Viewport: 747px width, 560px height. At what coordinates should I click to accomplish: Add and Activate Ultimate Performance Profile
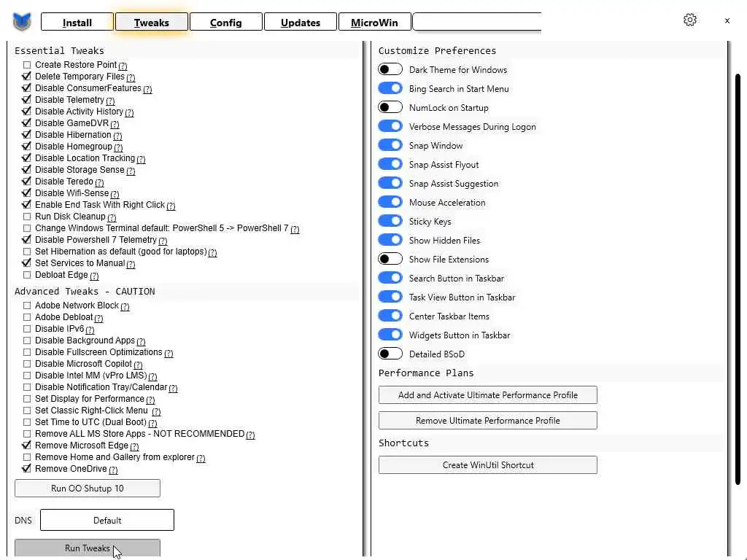point(488,394)
